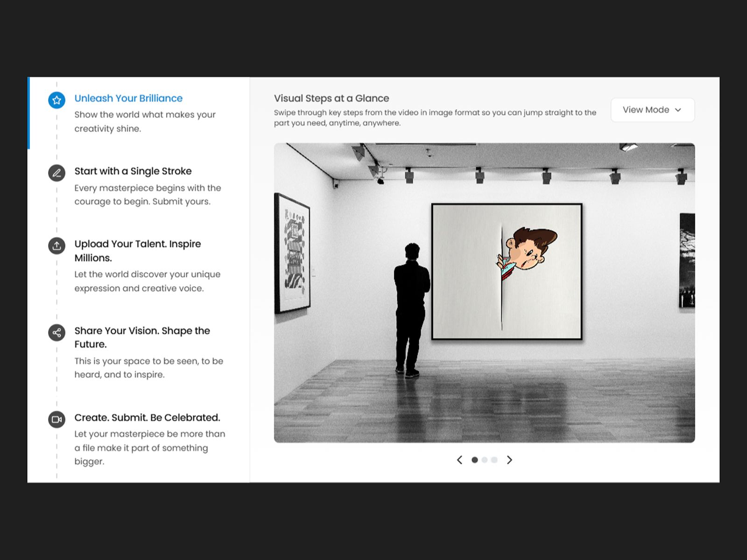Choose Share Your Vision. Shape the Future
The height and width of the screenshot is (560, 747).
142,337
